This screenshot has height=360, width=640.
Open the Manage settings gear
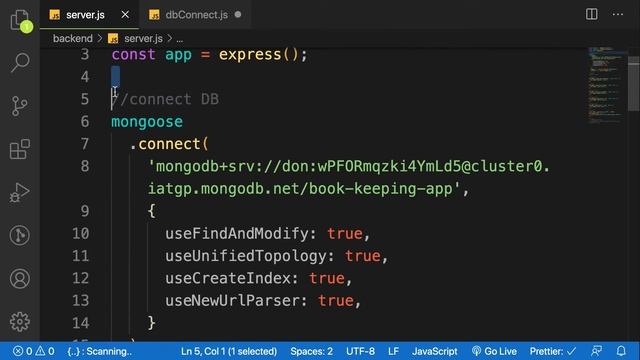[20, 322]
